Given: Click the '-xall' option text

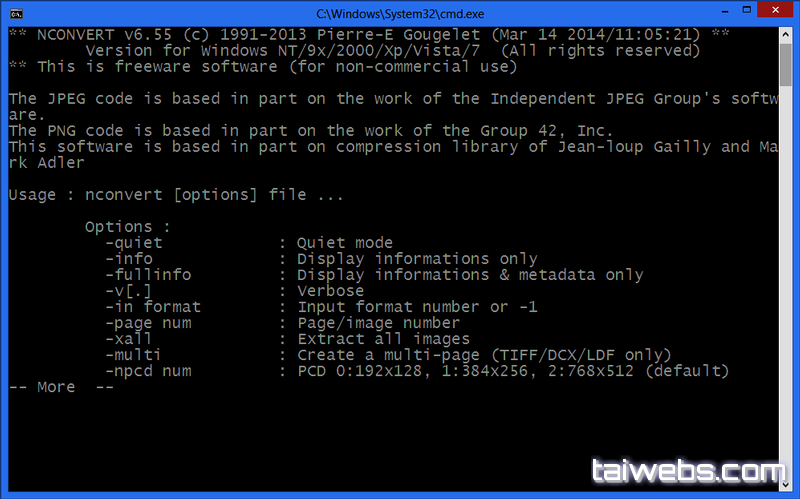Looking at the screenshot, I should tap(128, 339).
